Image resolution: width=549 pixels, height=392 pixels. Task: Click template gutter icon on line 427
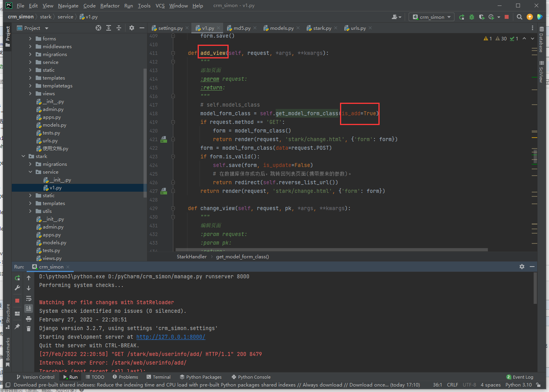pyautogui.click(x=164, y=191)
